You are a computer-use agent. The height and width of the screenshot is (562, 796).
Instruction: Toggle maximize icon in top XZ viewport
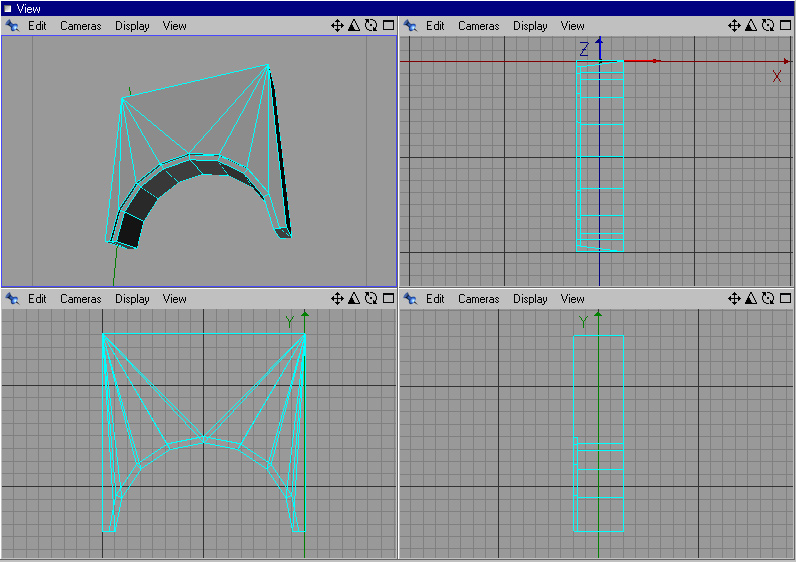(785, 25)
